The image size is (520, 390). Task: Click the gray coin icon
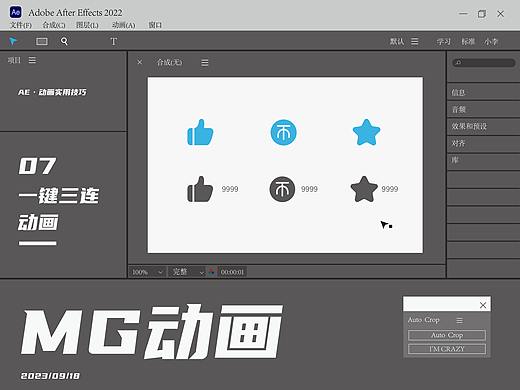(x=282, y=189)
